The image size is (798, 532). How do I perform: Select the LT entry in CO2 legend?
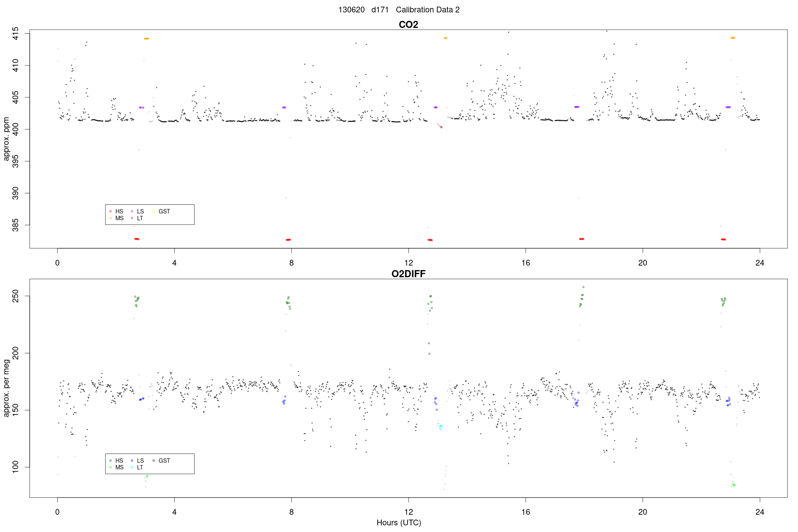coord(137,218)
